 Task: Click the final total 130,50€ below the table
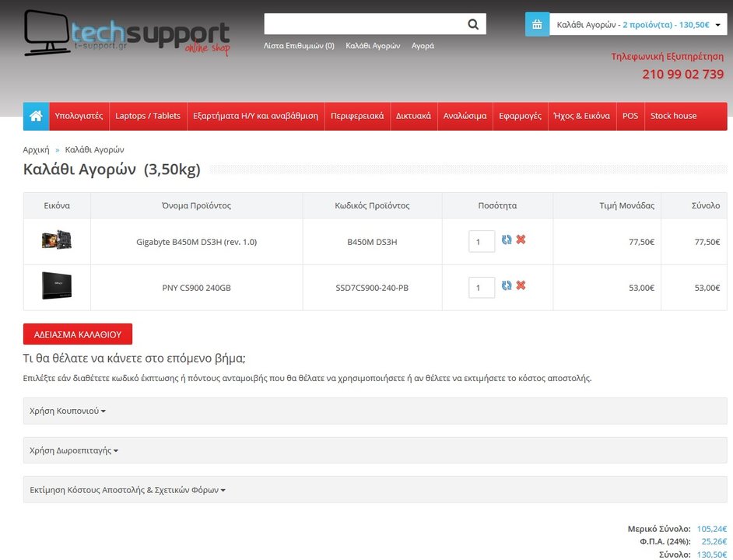(x=712, y=555)
